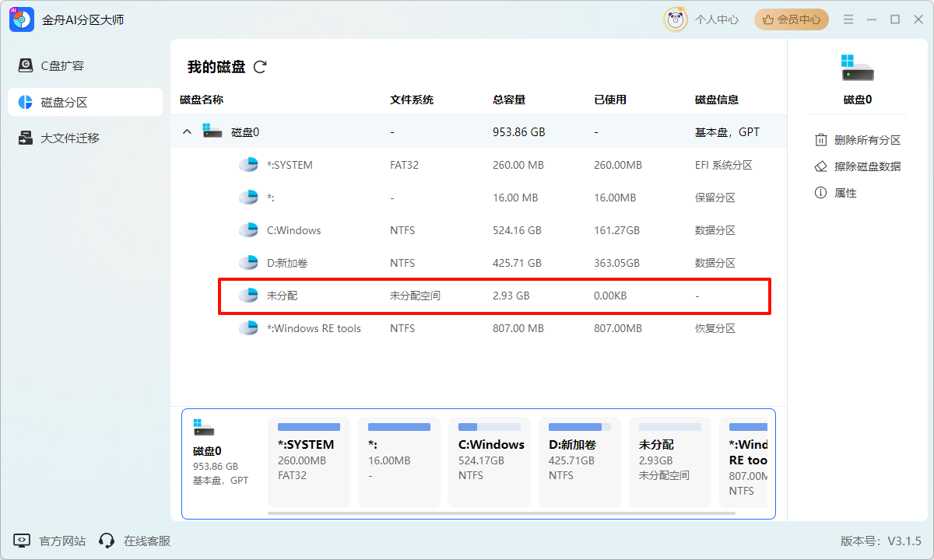Click the 文件系统 column header
Viewport: 934px width, 560px height.
click(412, 100)
